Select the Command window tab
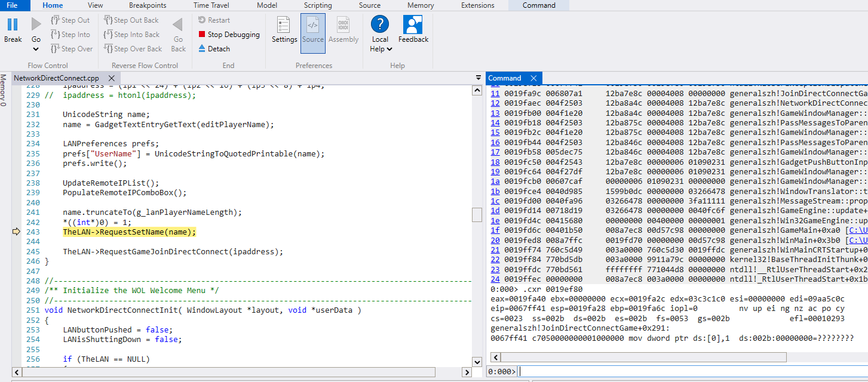 (x=505, y=78)
